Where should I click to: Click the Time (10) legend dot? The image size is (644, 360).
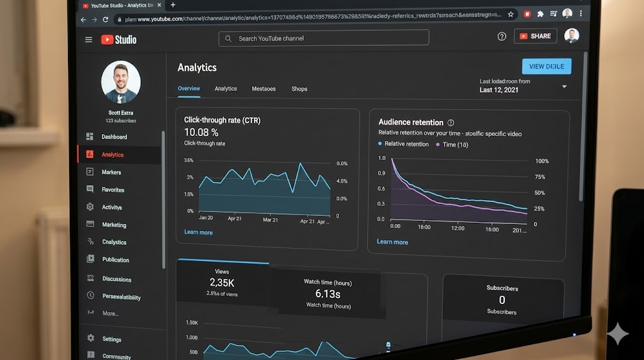[x=438, y=144]
